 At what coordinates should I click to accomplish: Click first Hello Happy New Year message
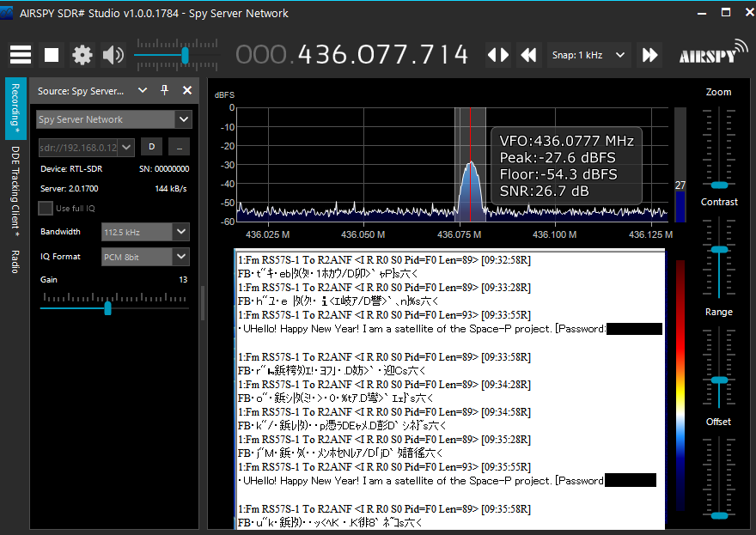(449, 329)
